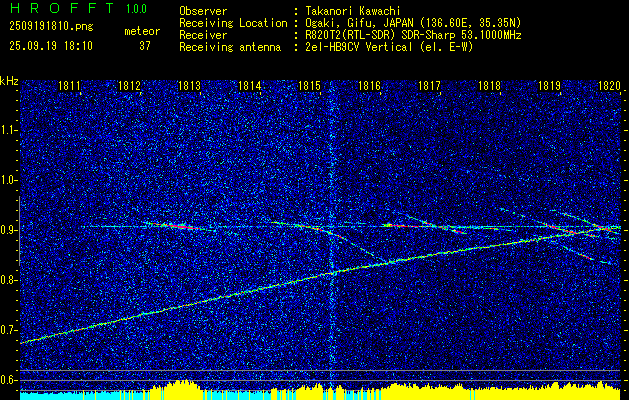Image resolution: width=629 pixels, height=400 pixels.
Task: Click the HROFFT program title text
Action: (62, 8)
